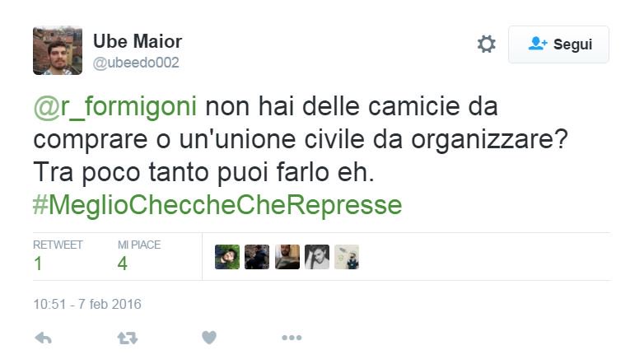
Task: Open the second liker's avatar
Action: click(257, 257)
